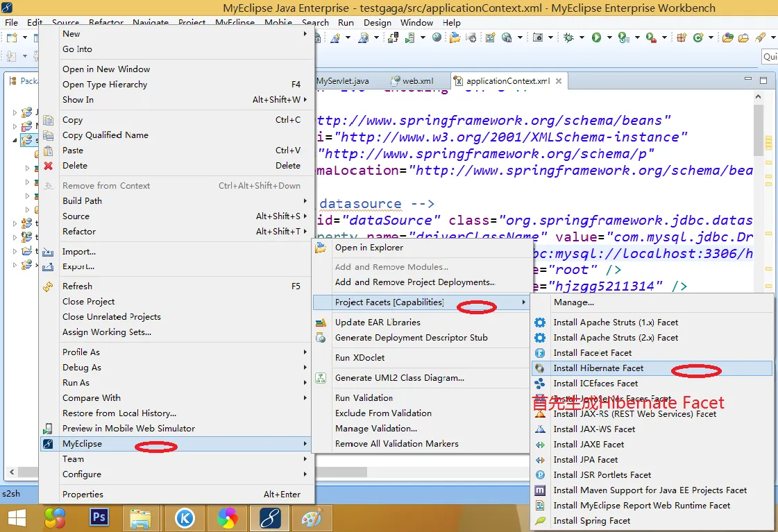Click the Install Spring Facet leaf icon
The height and width of the screenshot is (532, 778).
pos(540,521)
